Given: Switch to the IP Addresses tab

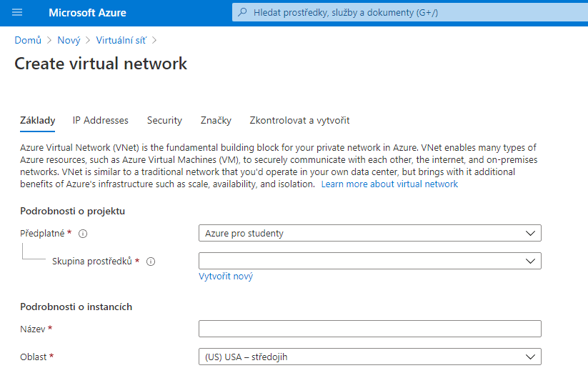Looking at the screenshot, I should (x=101, y=121).
